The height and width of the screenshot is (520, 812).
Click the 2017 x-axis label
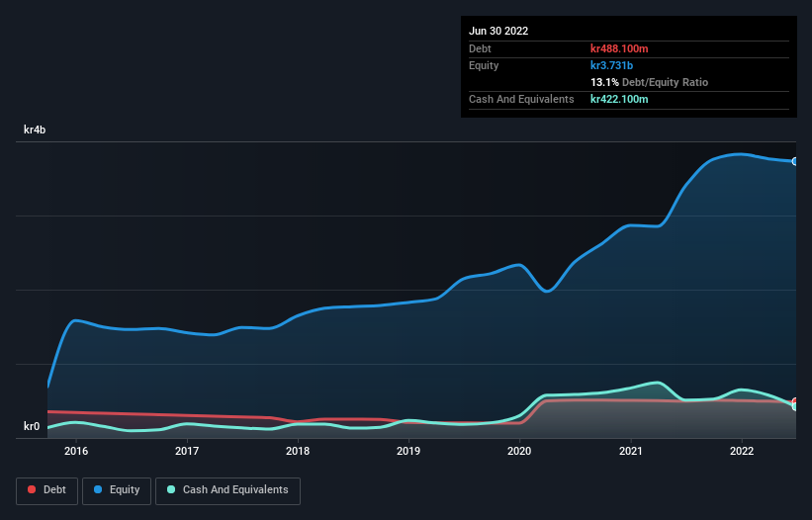(x=187, y=451)
